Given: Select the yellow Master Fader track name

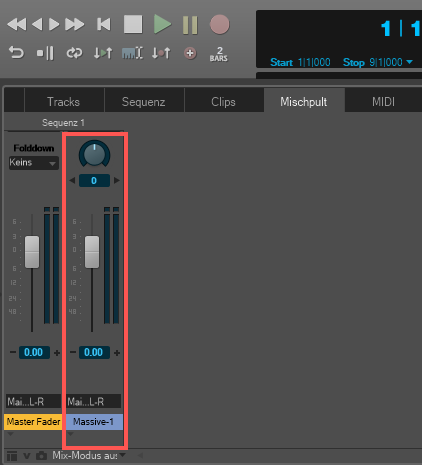Looking at the screenshot, I should 33,422.
